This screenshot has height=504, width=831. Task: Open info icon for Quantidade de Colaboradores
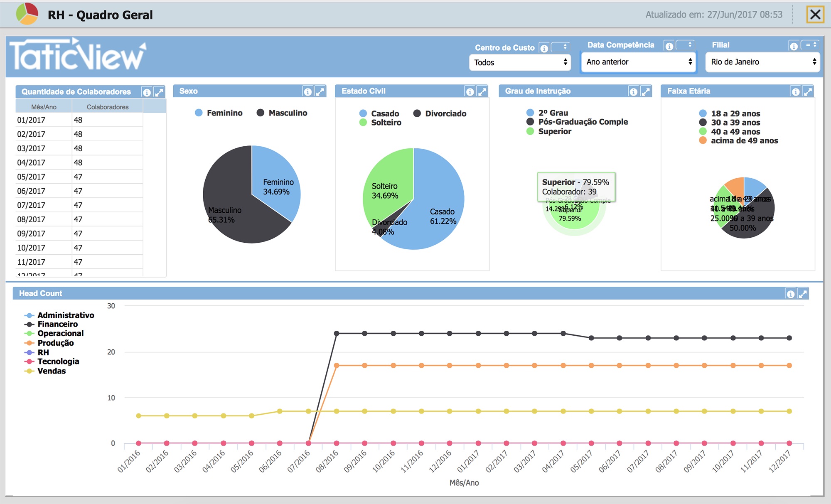pyautogui.click(x=147, y=92)
